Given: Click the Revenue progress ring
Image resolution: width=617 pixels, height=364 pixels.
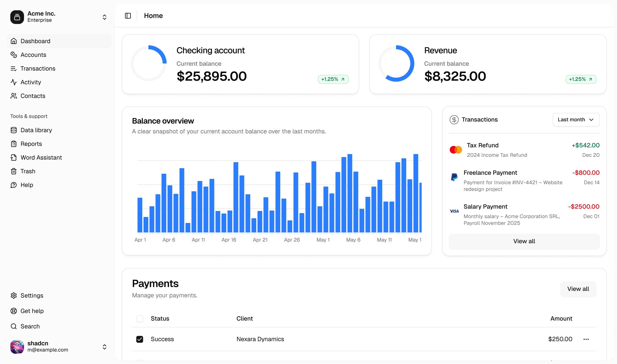Looking at the screenshot, I should (x=396, y=64).
